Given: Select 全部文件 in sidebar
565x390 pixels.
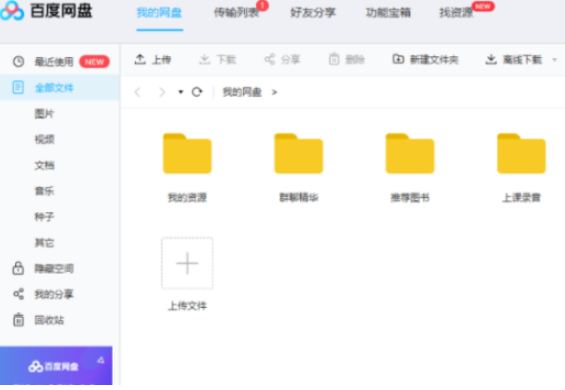Looking at the screenshot, I should pos(54,88).
